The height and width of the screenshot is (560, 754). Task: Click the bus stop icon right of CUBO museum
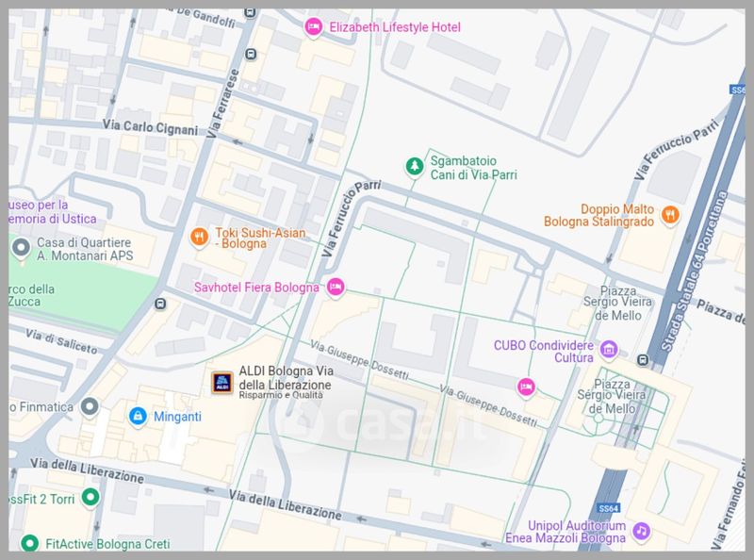tap(643, 360)
